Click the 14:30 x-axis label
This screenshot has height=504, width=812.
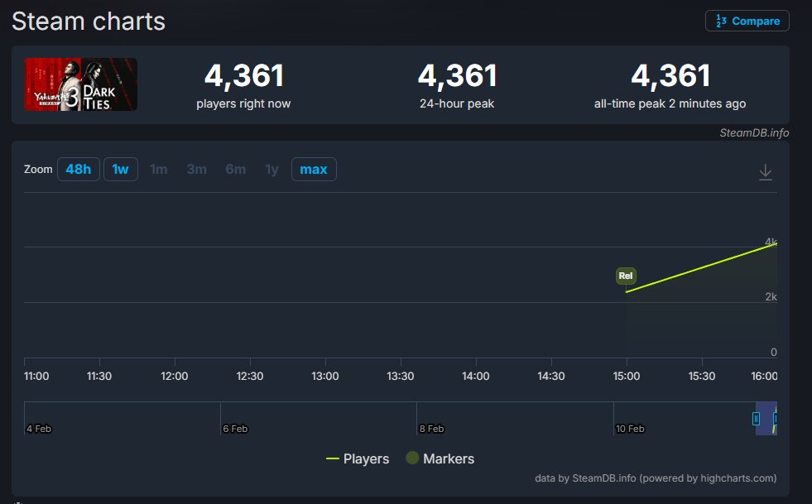pos(551,376)
